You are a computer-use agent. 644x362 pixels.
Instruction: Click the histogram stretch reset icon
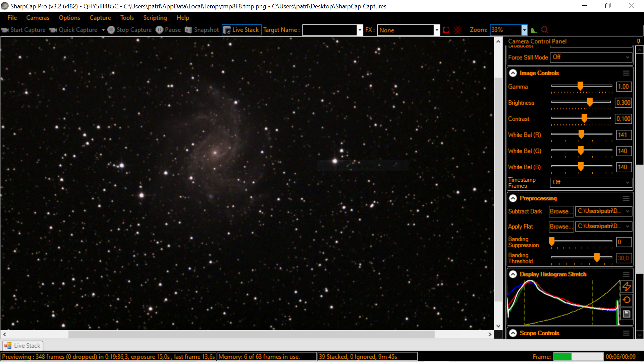(627, 300)
